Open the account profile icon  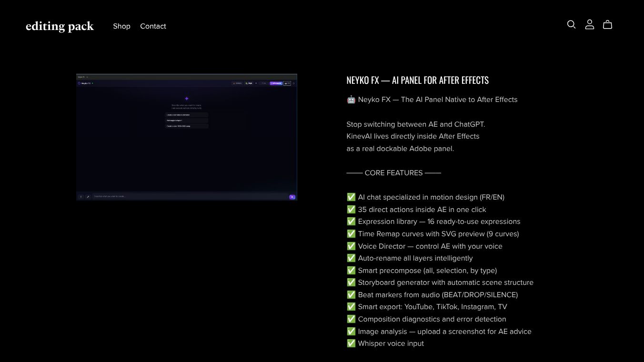coord(589,24)
